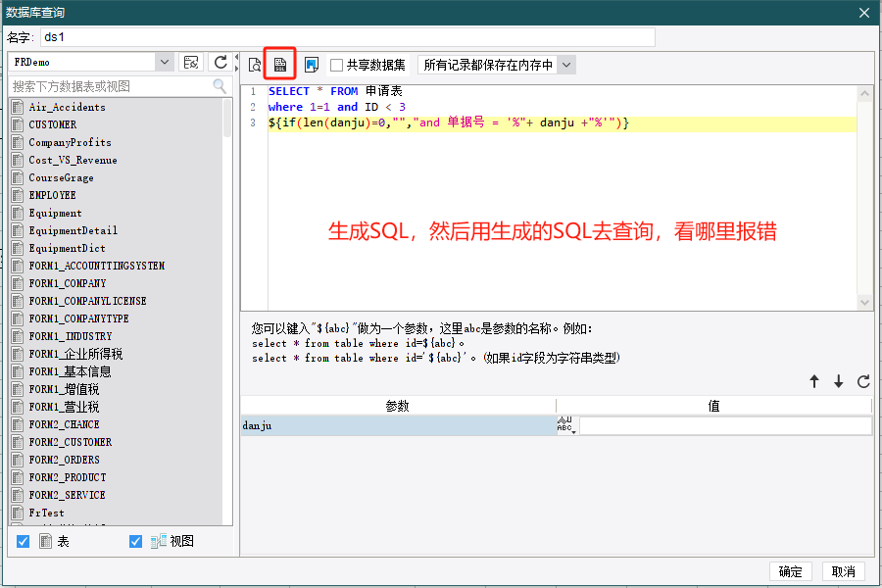Select the FORM2_ORDERS table
This screenshot has width=882, height=588.
pyautogui.click(x=64, y=460)
